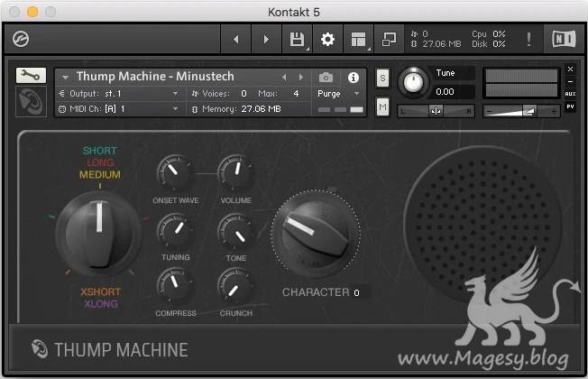588x379 pixels.
Task: Select the SHORT length label
Action: point(100,151)
